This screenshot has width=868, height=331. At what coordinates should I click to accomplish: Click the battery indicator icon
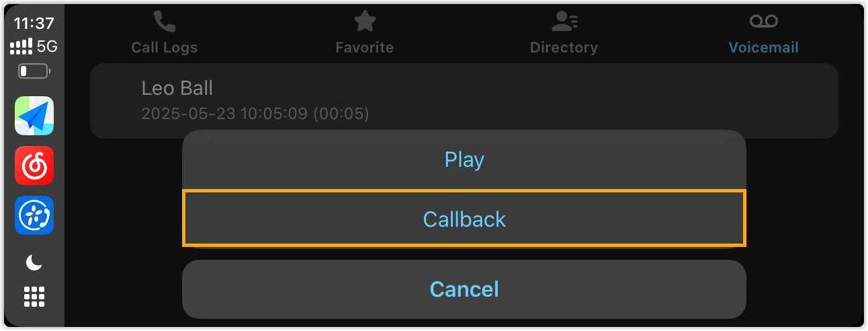tap(34, 71)
